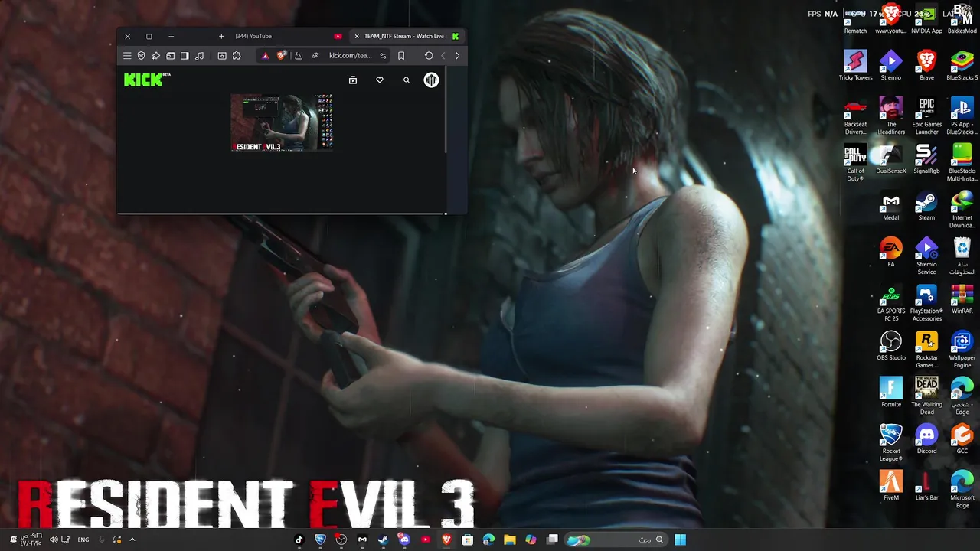Open The Walking Dead shortcut
This screenshot has width=980, height=551.
926,397
